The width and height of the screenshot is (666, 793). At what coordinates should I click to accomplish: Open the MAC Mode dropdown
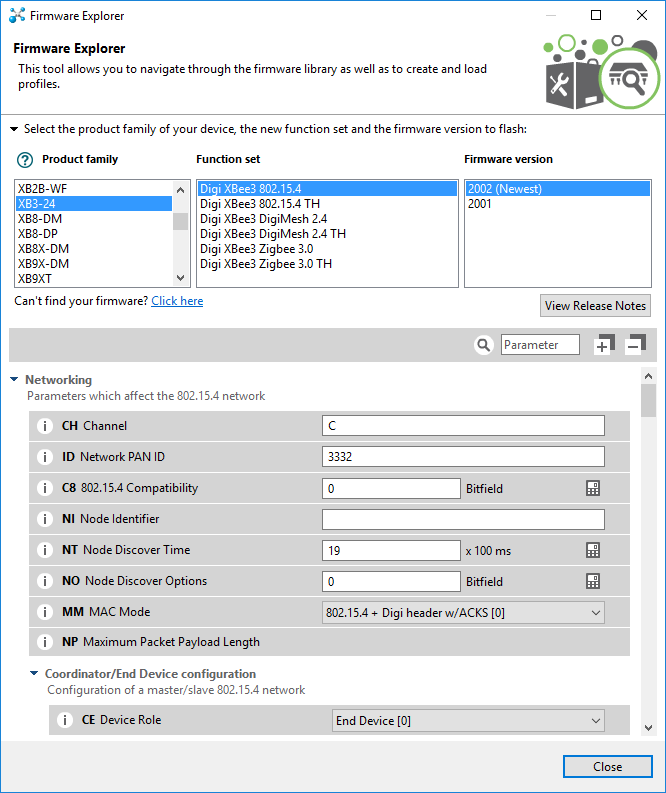(463, 612)
